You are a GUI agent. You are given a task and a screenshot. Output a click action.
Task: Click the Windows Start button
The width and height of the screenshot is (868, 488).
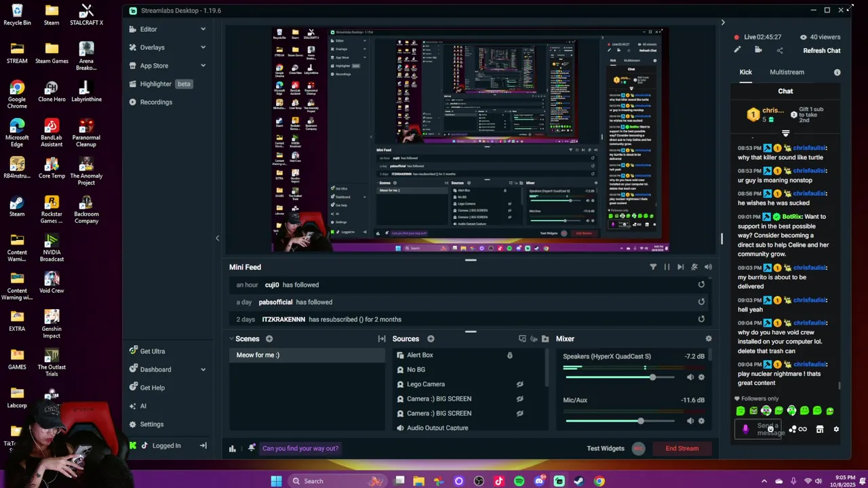click(276, 481)
